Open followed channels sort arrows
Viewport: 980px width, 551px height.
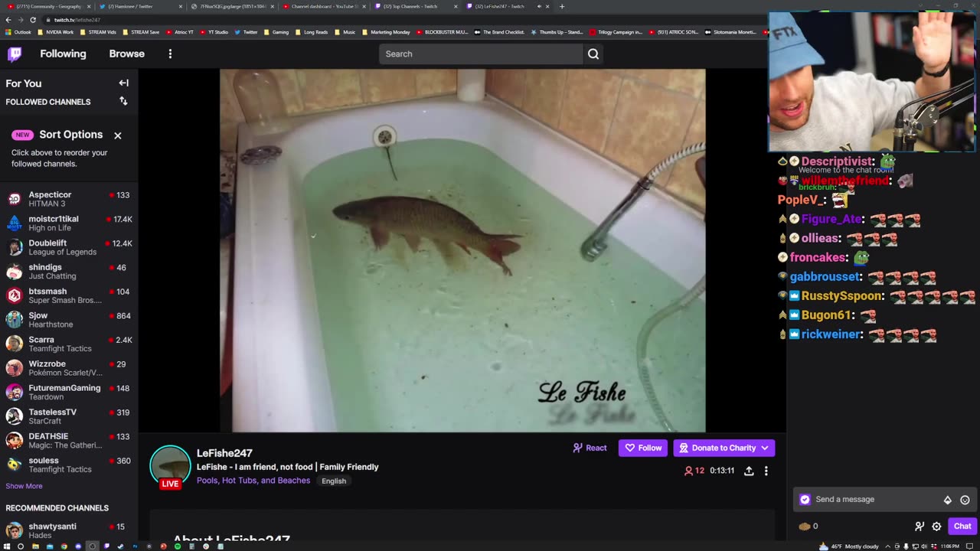pyautogui.click(x=123, y=101)
